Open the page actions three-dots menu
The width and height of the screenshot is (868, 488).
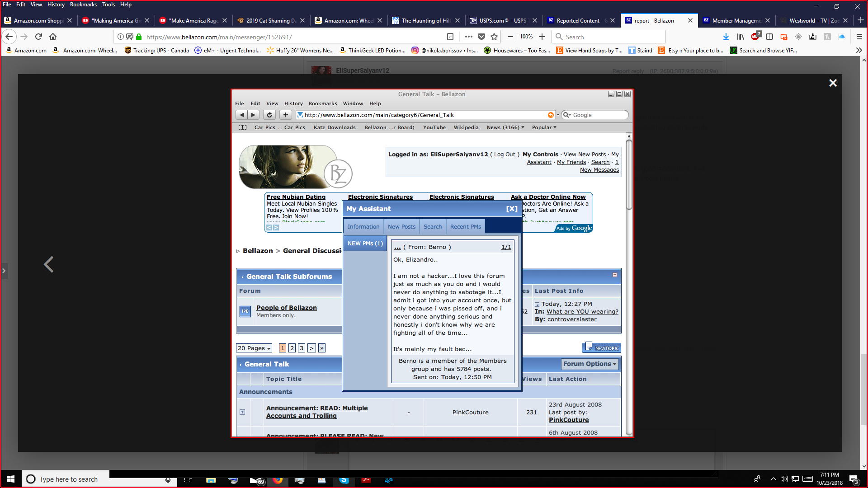[468, 37]
